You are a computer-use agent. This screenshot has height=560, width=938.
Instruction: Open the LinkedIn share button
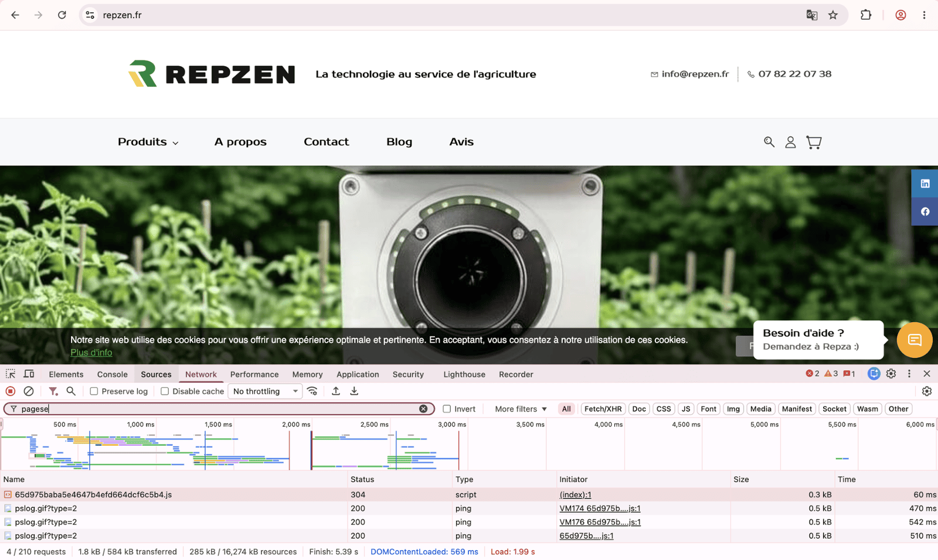pos(925,184)
